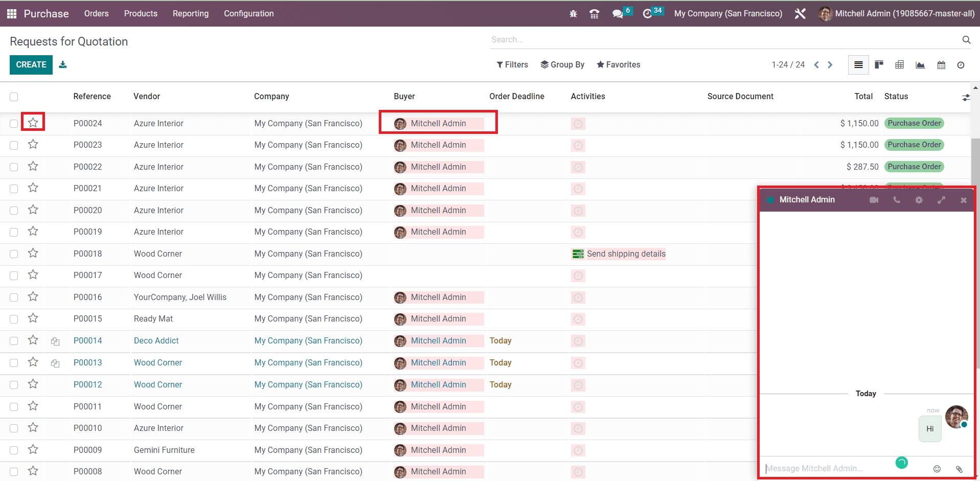Open the apps grid menu icon
The height and width of the screenshot is (481, 980).
click(x=12, y=14)
